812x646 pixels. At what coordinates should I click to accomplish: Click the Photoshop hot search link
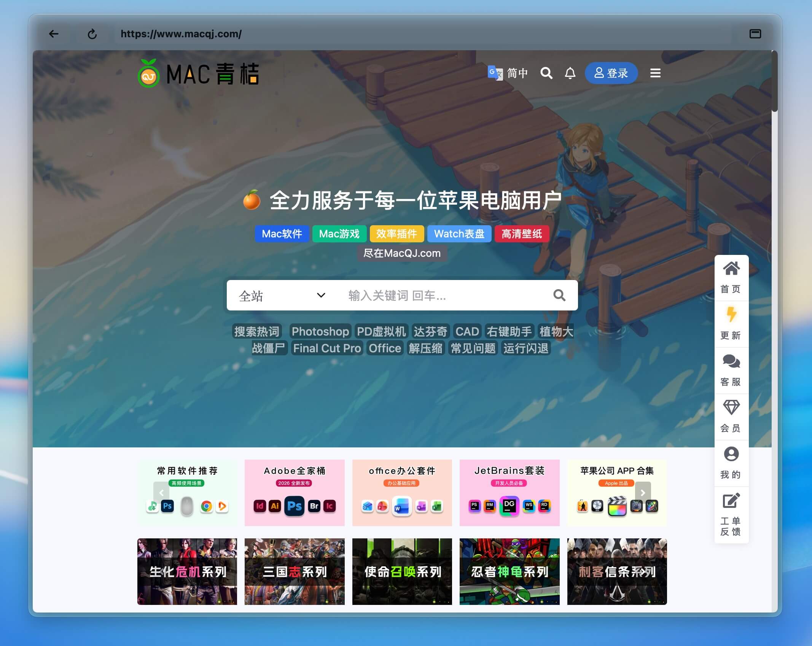click(x=320, y=331)
